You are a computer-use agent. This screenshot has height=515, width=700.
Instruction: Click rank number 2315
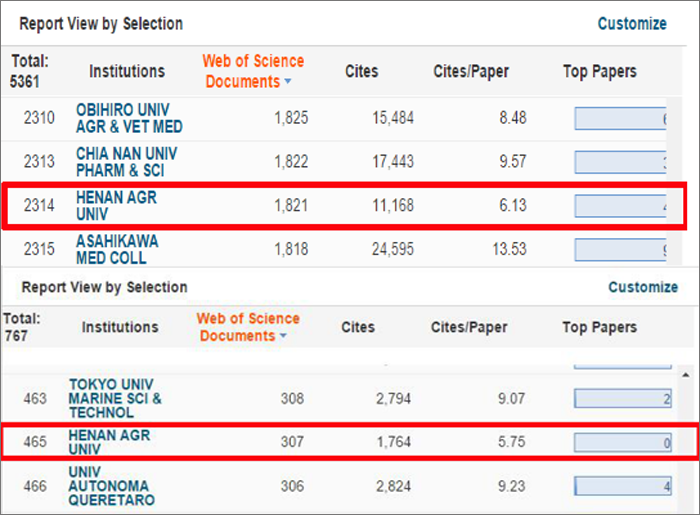39,249
